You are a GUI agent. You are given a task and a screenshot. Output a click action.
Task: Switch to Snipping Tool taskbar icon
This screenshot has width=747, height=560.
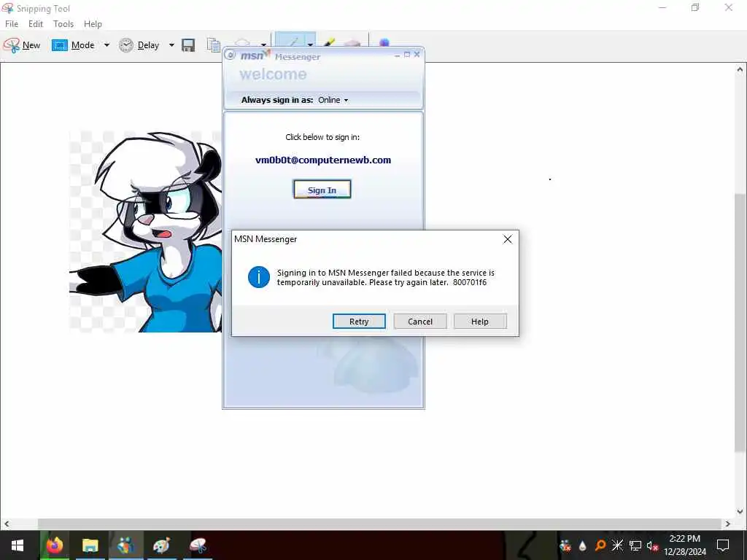coord(198,545)
